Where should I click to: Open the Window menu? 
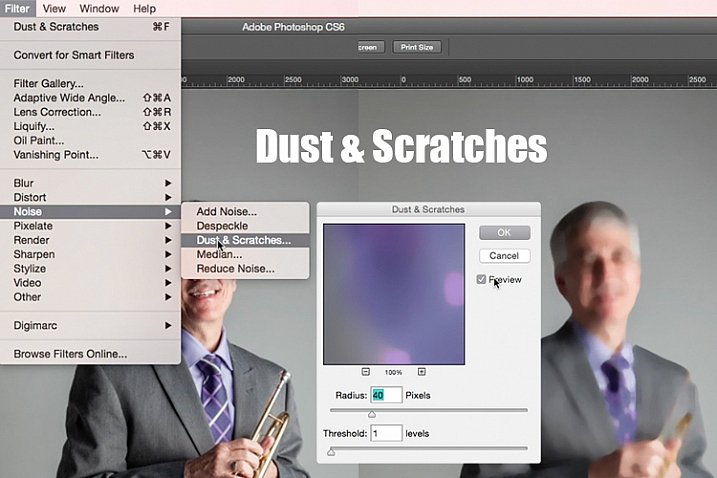click(x=99, y=8)
